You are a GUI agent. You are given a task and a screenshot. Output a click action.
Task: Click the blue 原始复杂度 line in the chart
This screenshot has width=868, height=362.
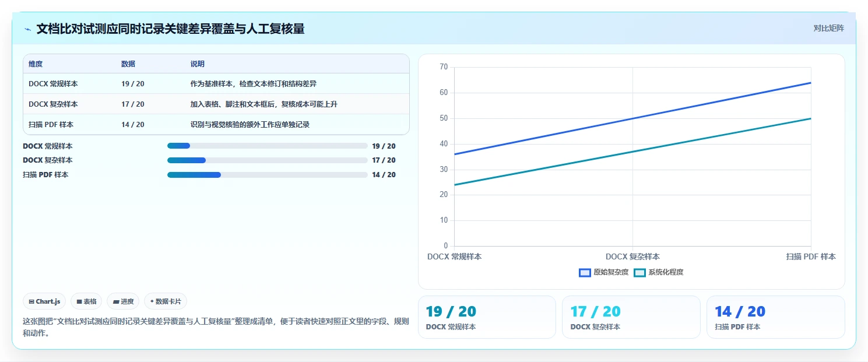click(632, 118)
